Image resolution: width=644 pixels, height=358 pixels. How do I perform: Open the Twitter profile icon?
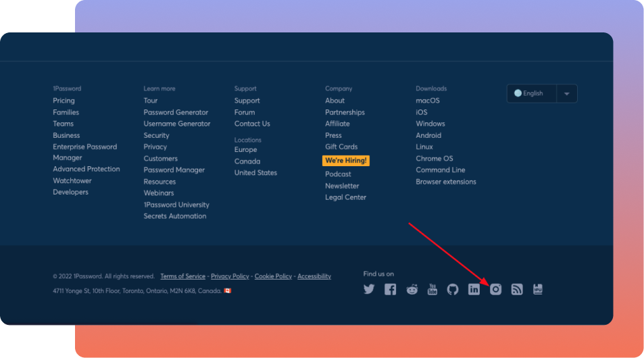click(369, 289)
